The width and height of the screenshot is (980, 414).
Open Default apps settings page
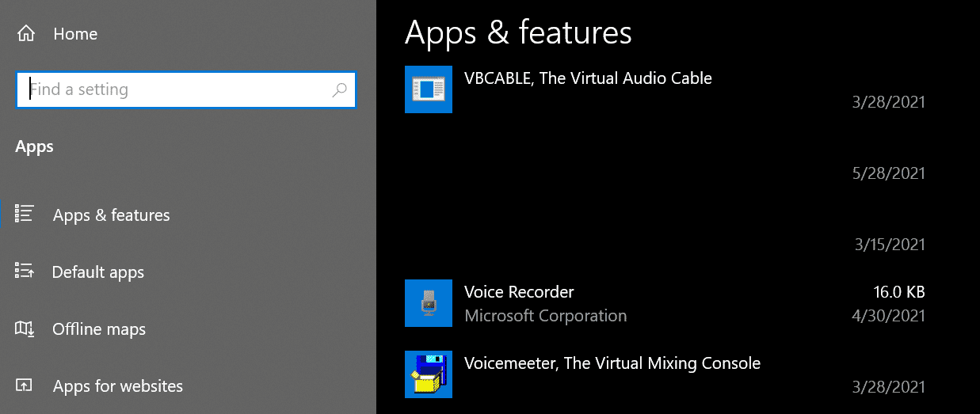[98, 272]
